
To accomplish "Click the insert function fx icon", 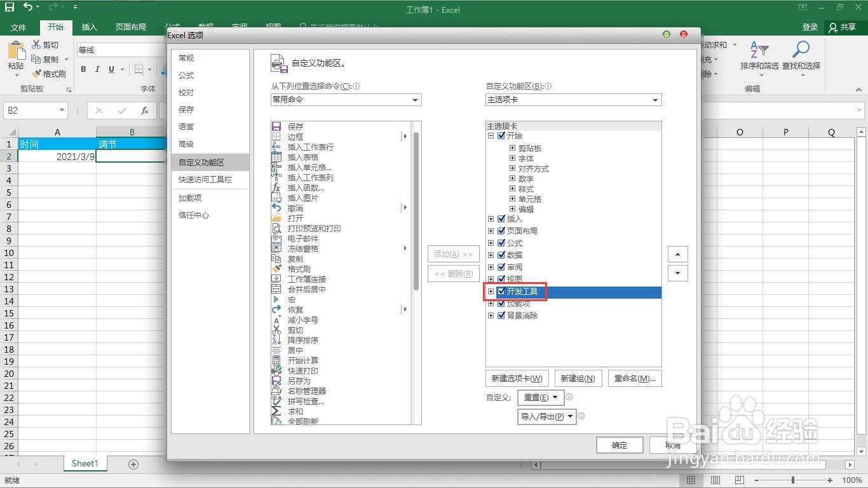I will (x=145, y=111).
